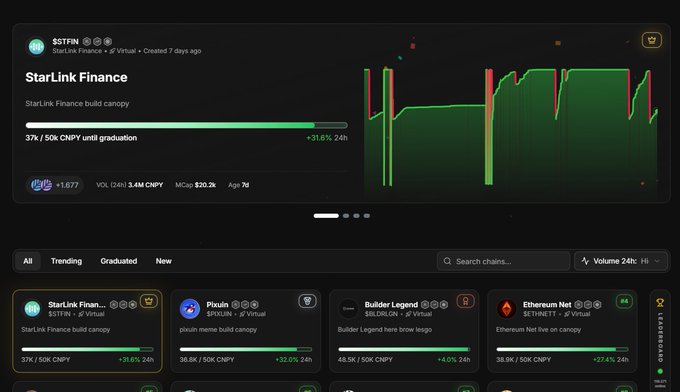Viewport: 680px width, 392px height.
Task: Click the last hexagon badge beside Builder Legend name
Action: coord(444,305)
